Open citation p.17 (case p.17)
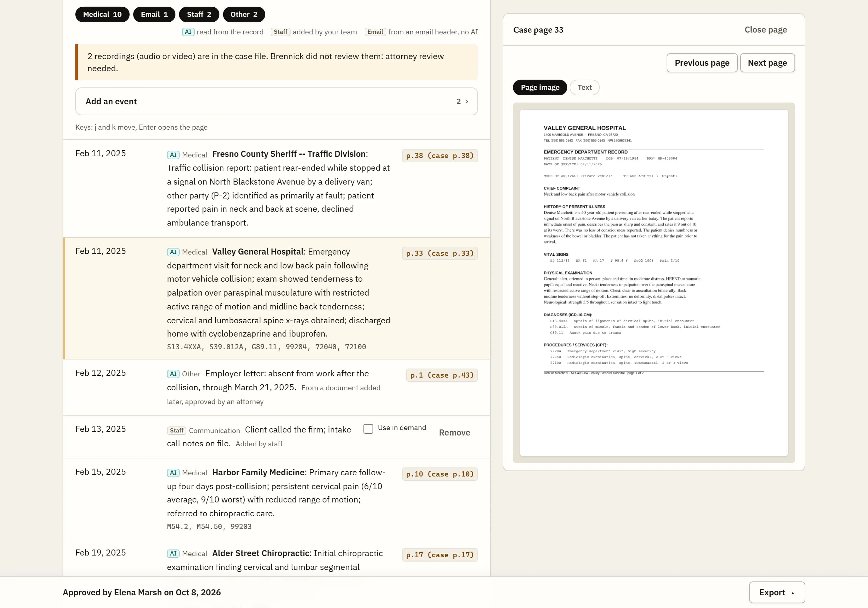 coord(440,555)
